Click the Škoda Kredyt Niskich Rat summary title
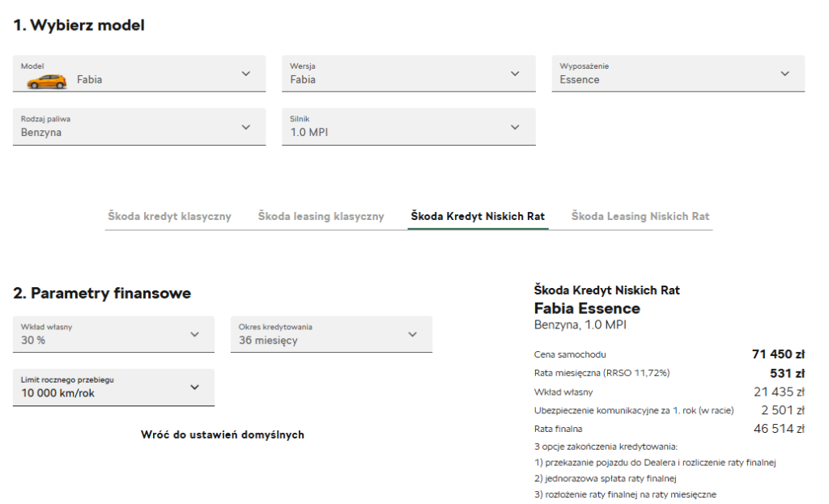Screen dimensions: 829x504 (607, 290)
